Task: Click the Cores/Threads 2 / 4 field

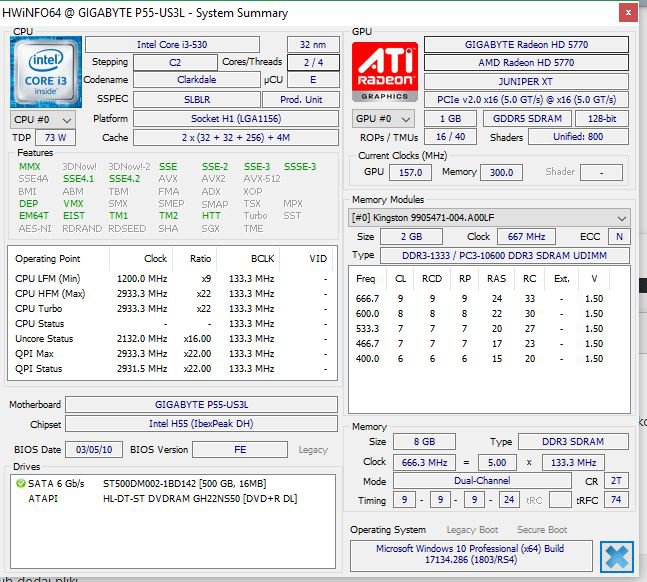Action: [x=313, y=62]
